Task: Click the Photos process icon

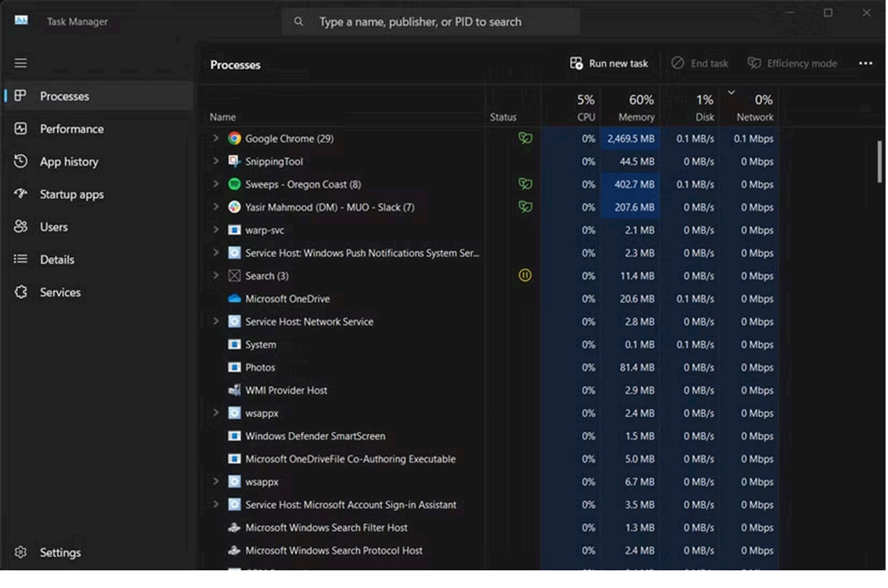Action: pos(235,367)
